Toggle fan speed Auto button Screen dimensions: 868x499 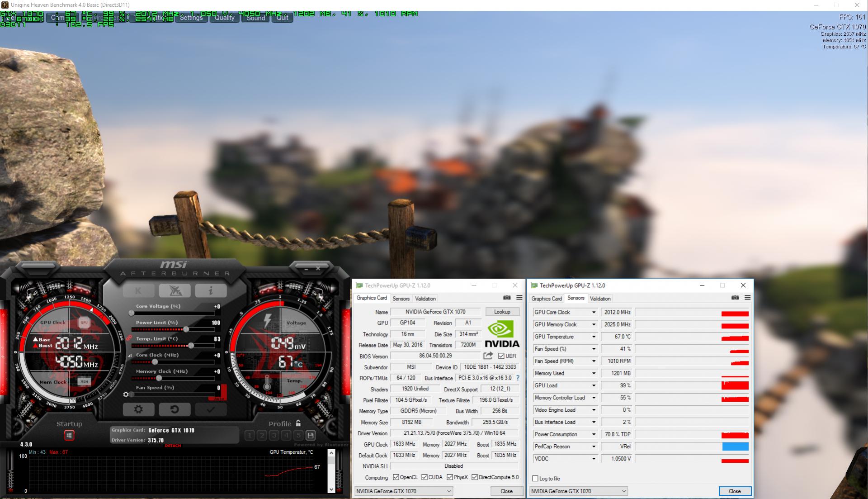[x=218, y=398]
